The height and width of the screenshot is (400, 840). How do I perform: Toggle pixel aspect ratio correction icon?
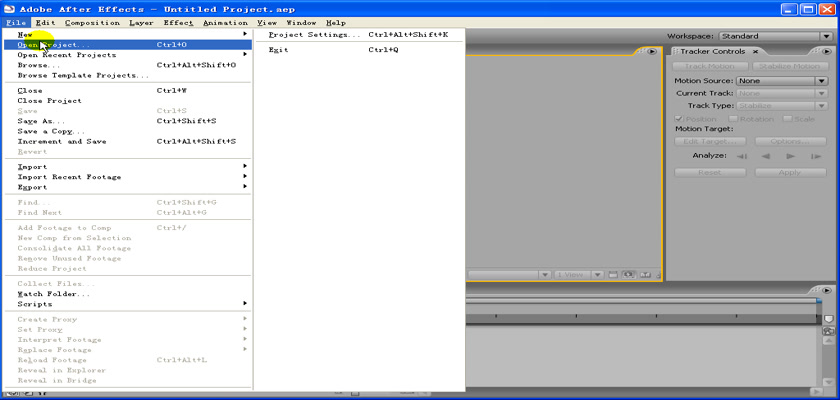coord(613,275)
